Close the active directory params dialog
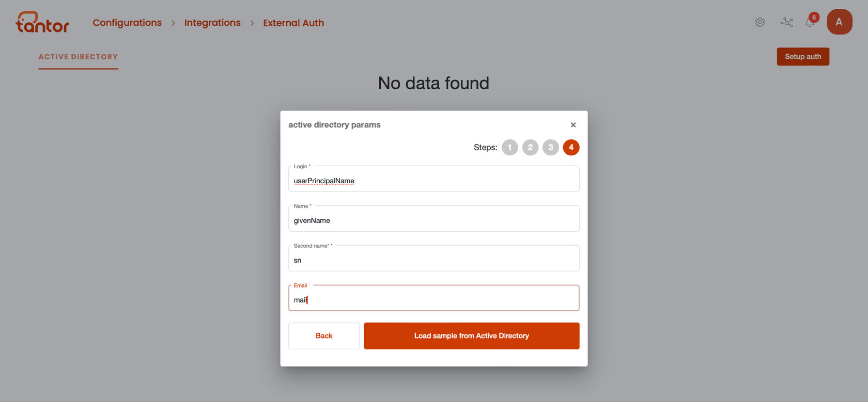This screenshot has width=868, height=402. point(573,125)
